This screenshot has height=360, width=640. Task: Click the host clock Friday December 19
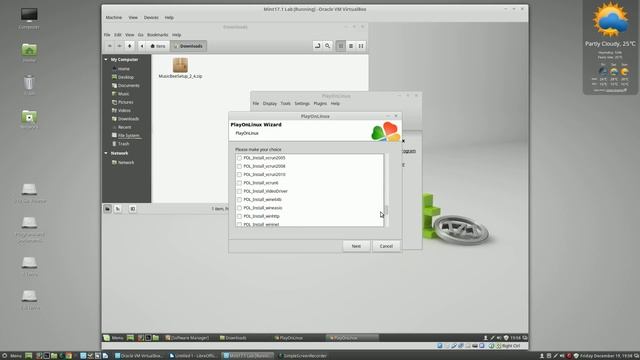[606, 356]
